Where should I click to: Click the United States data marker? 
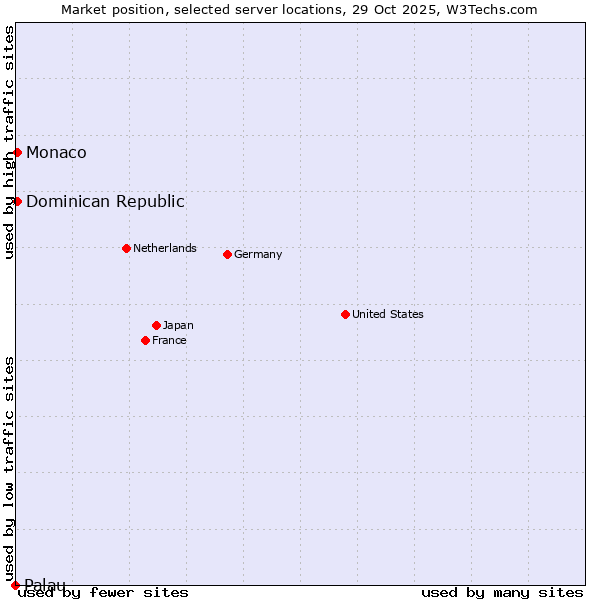(x=345, y=314)
